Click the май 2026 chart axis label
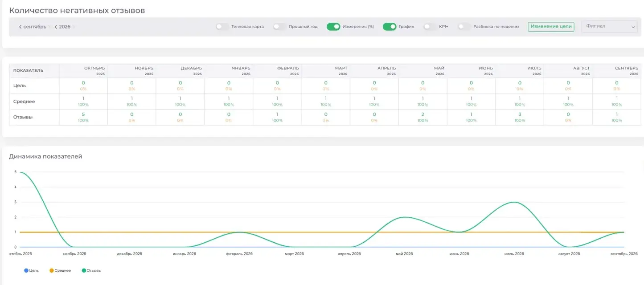 (404, 254)
